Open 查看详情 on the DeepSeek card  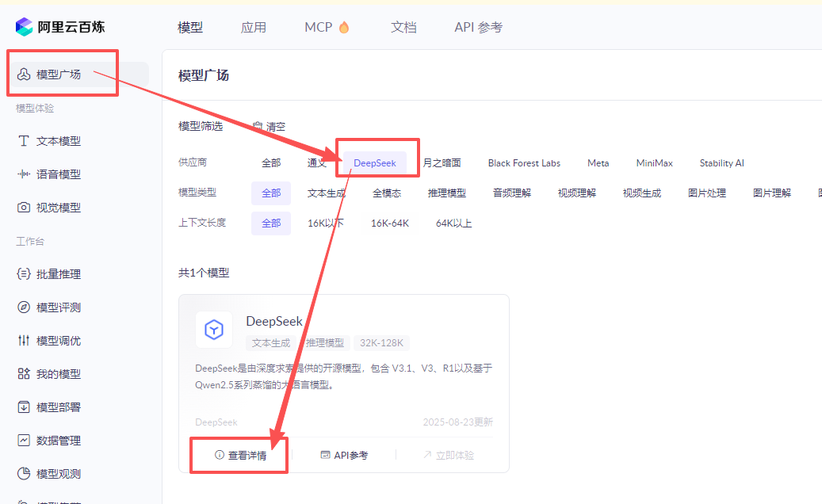[241, 455]
